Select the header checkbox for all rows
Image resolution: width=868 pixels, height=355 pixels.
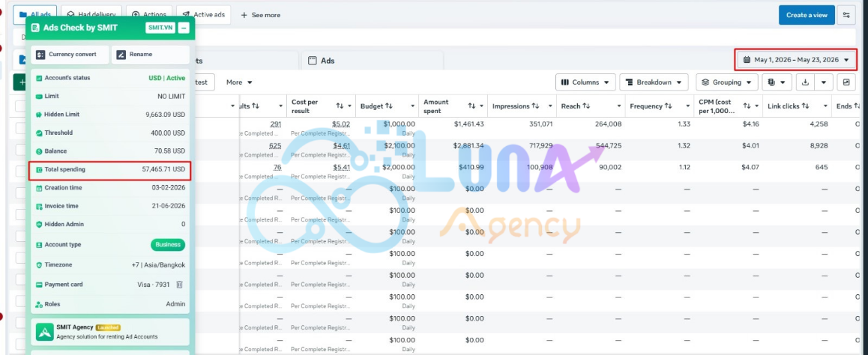[20, 106]
